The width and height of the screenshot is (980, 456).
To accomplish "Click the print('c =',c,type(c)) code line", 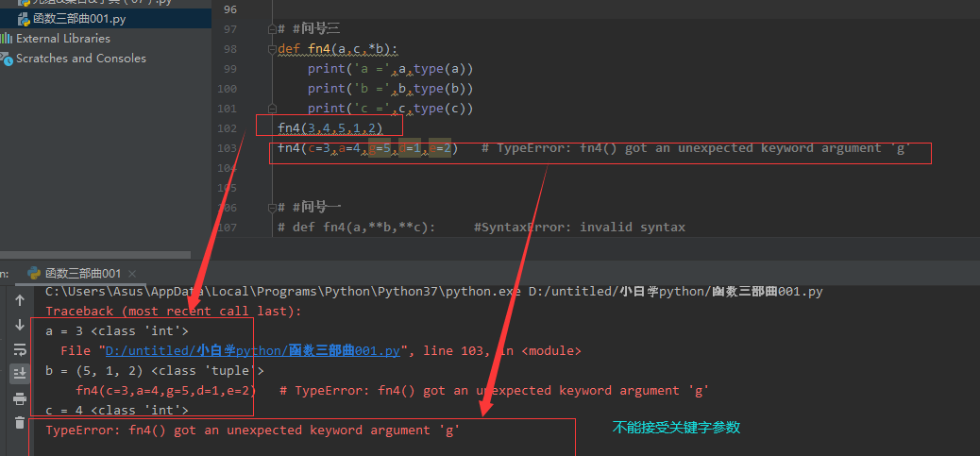I will coord(391,109).
